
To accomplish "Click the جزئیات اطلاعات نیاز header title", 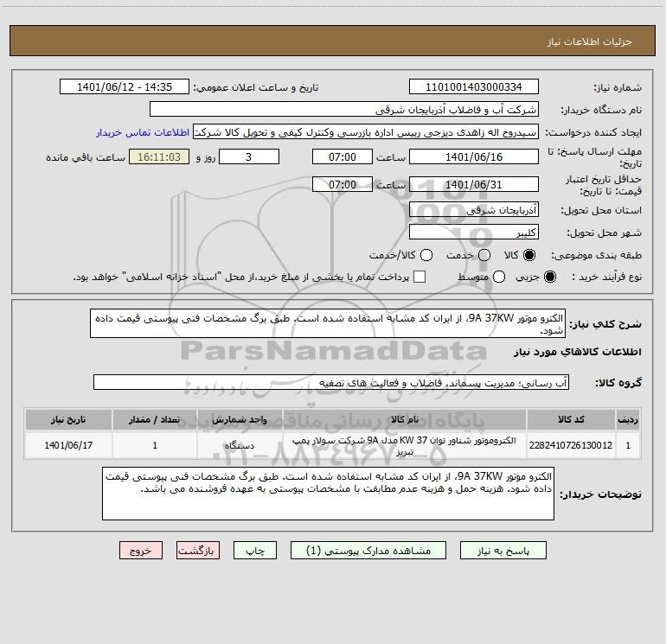I will 589,41.
